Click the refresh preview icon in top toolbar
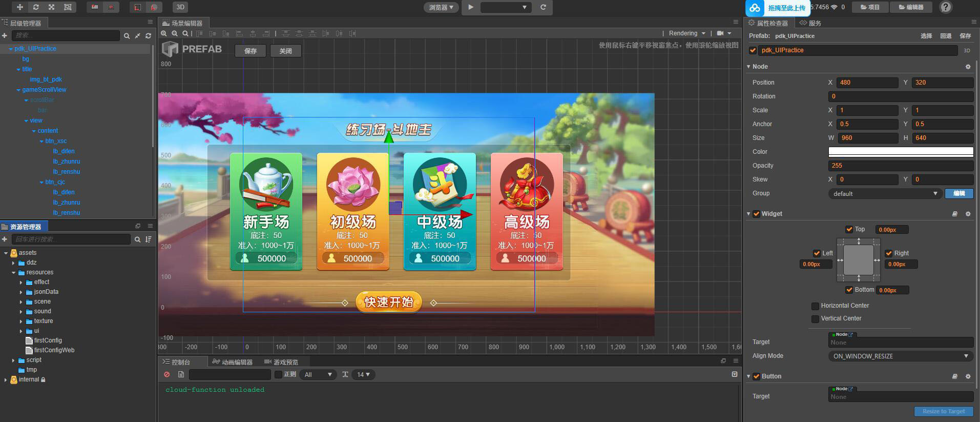The width and height of the screenshot is (980, 422). (543, 7)
